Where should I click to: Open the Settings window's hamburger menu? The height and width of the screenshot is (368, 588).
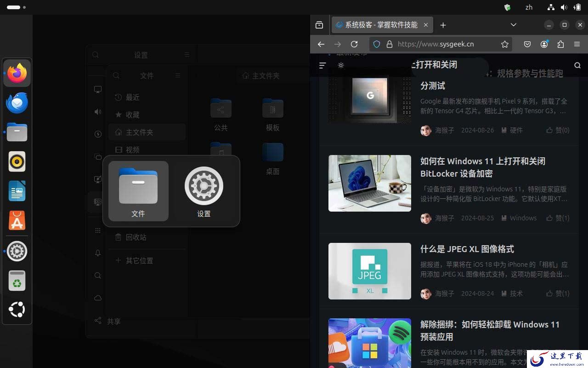(187, 55)
